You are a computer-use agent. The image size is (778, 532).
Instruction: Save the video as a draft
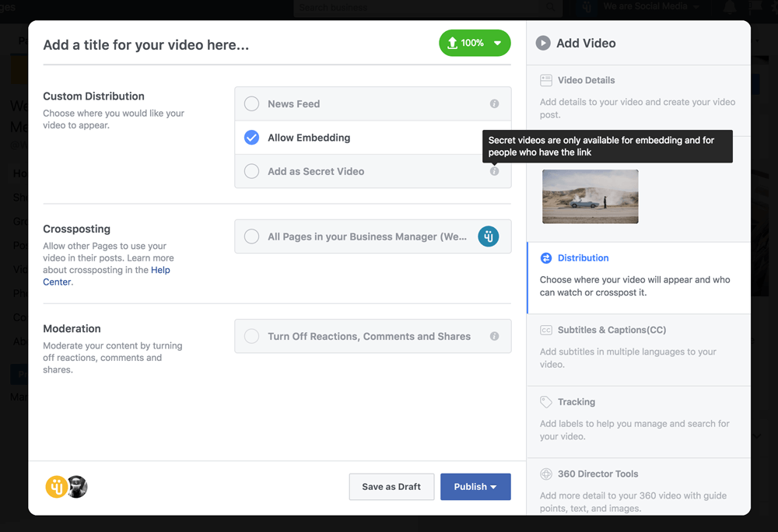tap(391, 487)
